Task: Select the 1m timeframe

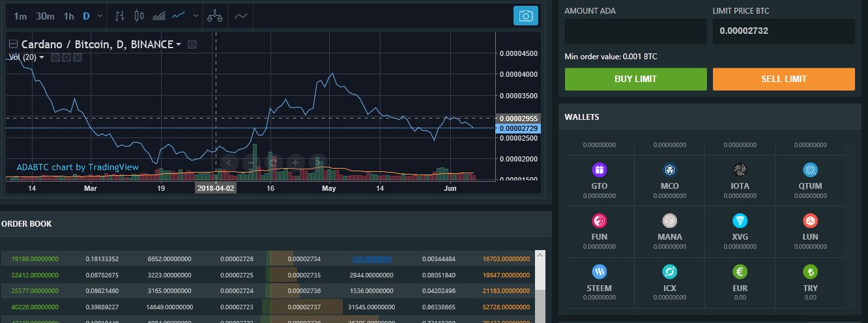Action: coord(20,16)
